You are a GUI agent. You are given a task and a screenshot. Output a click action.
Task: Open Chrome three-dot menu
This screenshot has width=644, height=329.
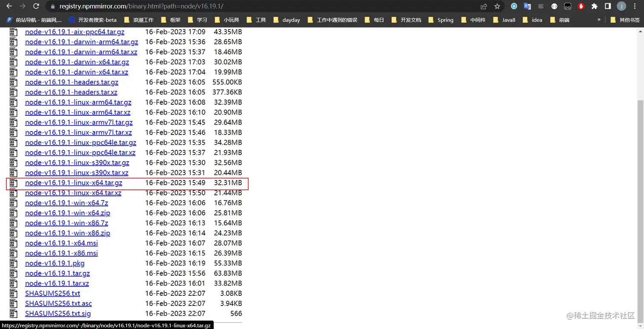pyautogui.click(x=635, y=6)
